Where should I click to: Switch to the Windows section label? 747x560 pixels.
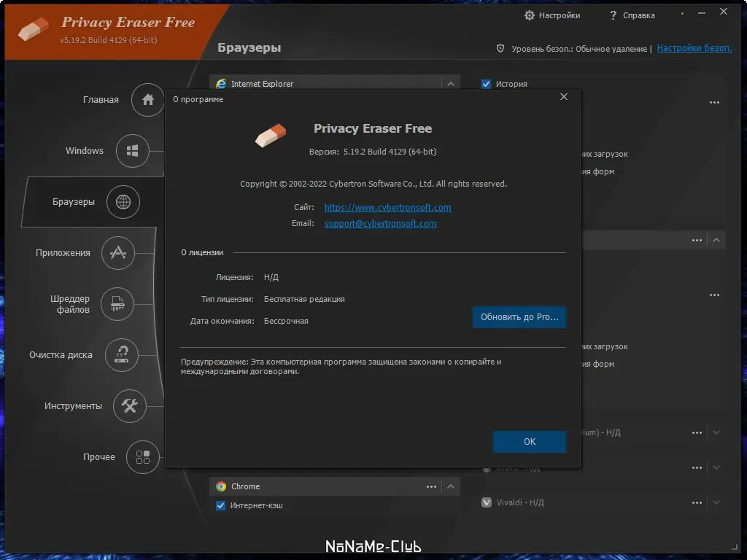pos(85,150)
